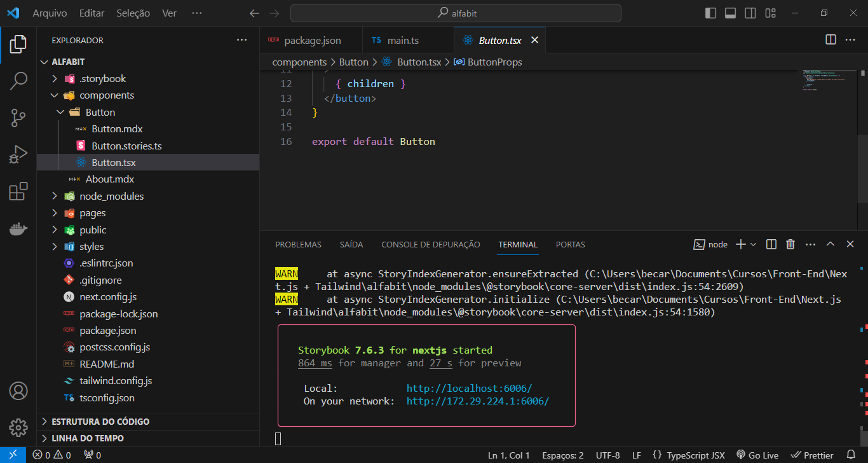Split the editor to the right

click(831, 40)
